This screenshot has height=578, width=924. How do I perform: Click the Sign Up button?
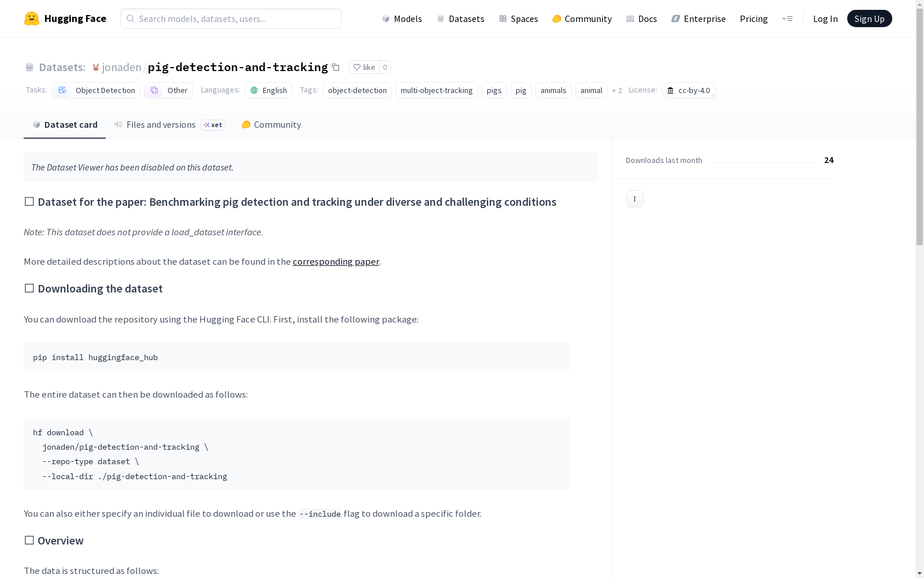869,18
